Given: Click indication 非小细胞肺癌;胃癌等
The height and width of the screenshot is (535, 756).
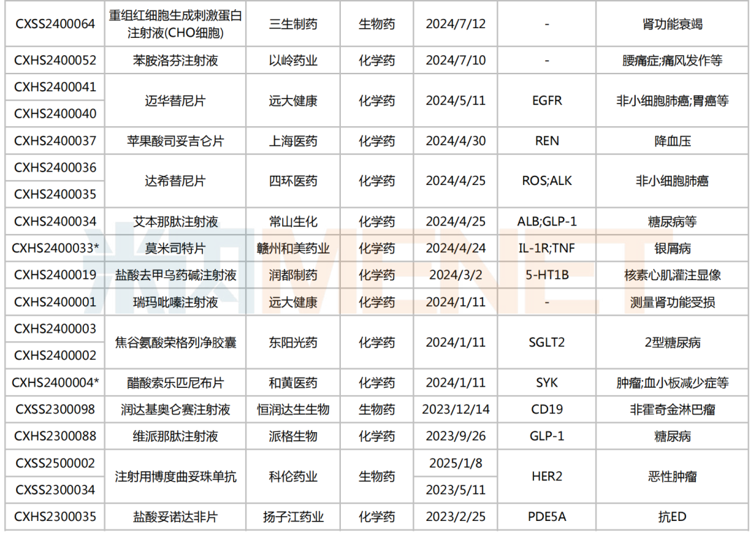Looking at the screenshot, I should 672,100.
